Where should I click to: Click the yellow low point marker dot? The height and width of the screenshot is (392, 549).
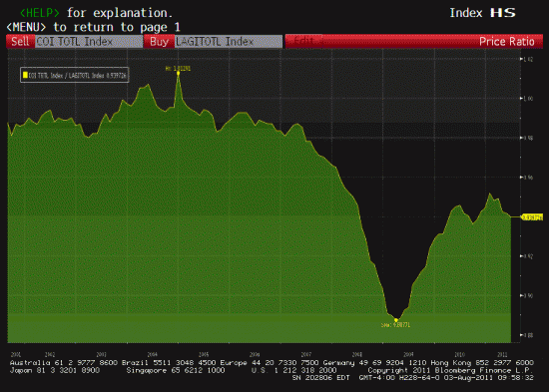(396, 320)
